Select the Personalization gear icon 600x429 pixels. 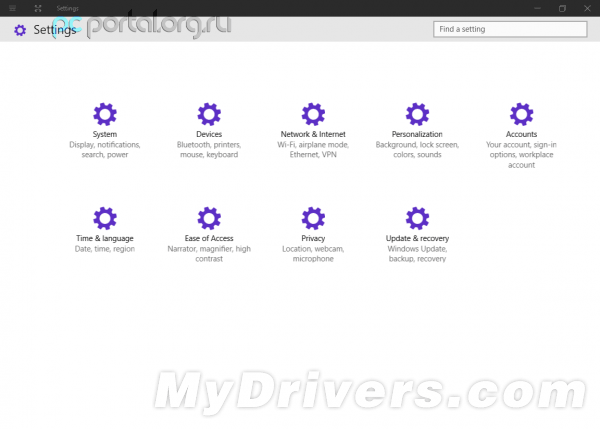click(417, 114)
